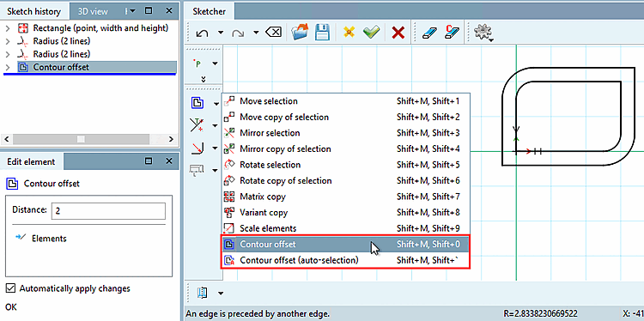This screenshot has height=321, width=644.
Task: Select Rectangle (point, width and height) item
Action: [100, 28]
